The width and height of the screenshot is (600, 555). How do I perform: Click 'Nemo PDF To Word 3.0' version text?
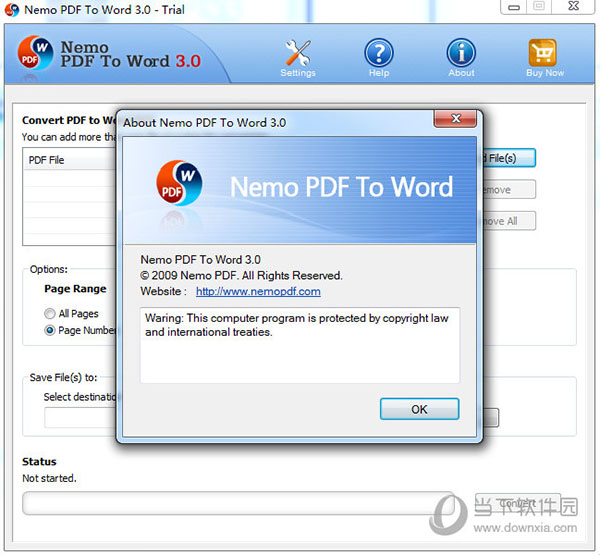(x=201, y=260)
